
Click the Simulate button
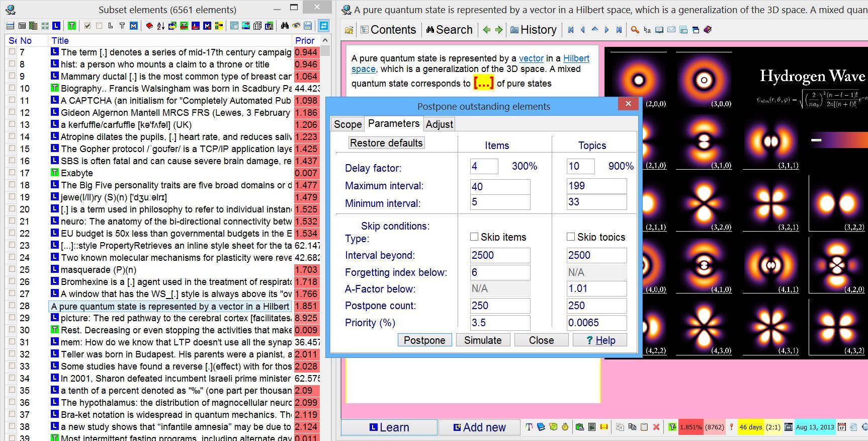[x=483, y=340]
